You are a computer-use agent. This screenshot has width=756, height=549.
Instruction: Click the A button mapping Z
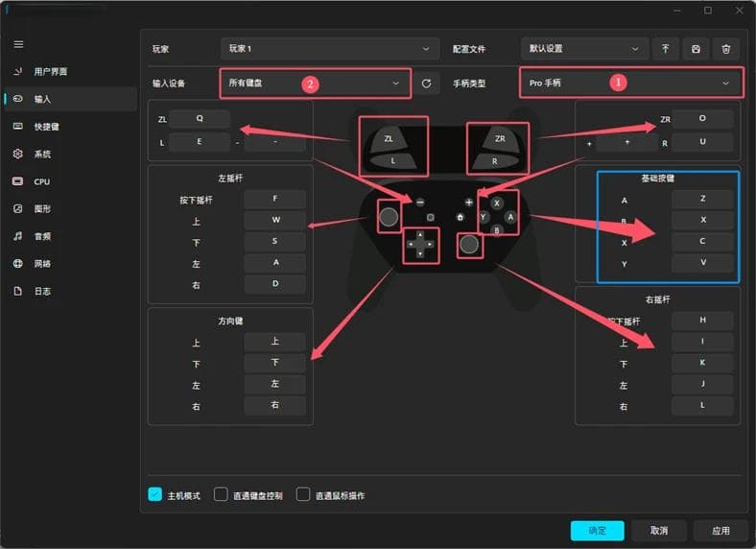click(x=702, y=199)
